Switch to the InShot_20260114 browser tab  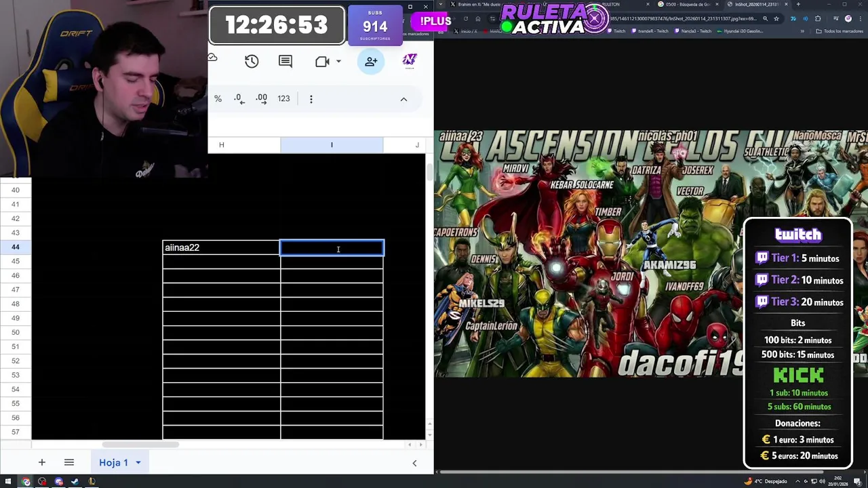tap(756, 4)
